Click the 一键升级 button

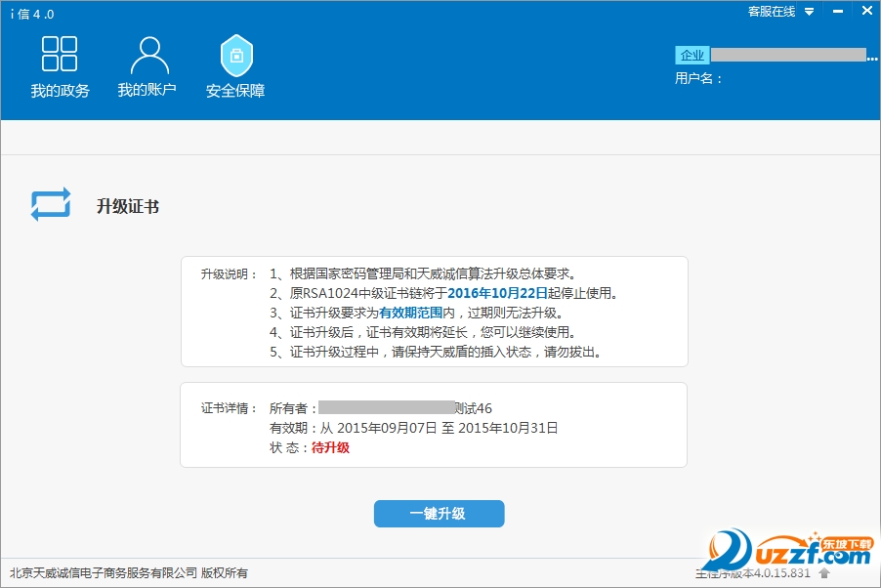[x=439, y=513]
